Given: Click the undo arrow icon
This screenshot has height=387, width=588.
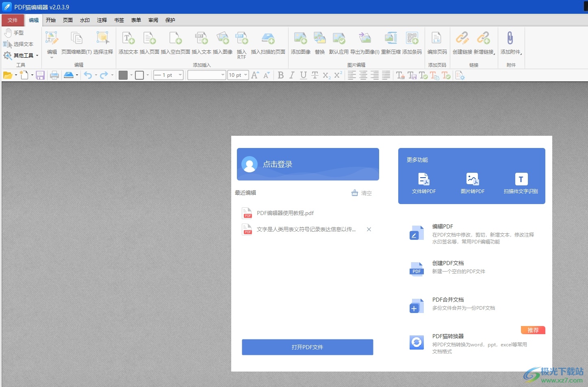Looking at the screenshot, I should 88,75.
